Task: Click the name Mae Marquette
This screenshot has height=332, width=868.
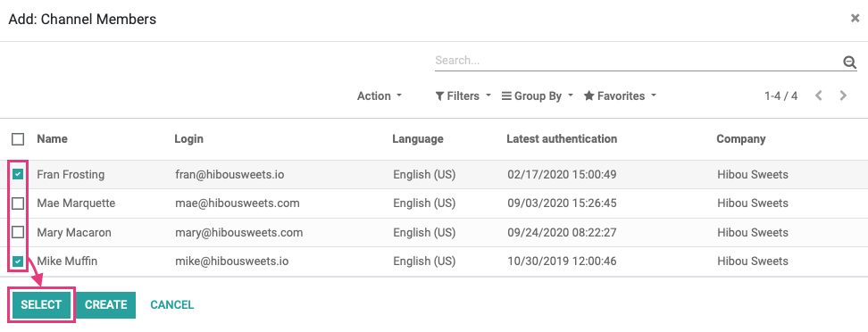Action: click(x=76, y=203)
